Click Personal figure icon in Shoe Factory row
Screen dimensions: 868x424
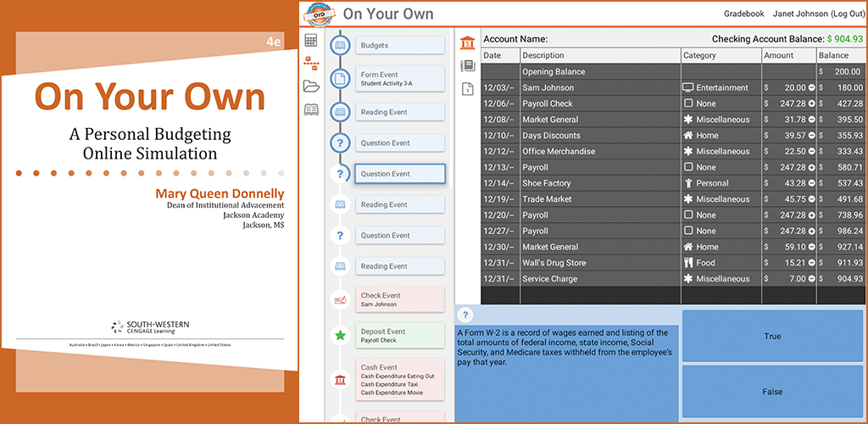tap(688, 183)
